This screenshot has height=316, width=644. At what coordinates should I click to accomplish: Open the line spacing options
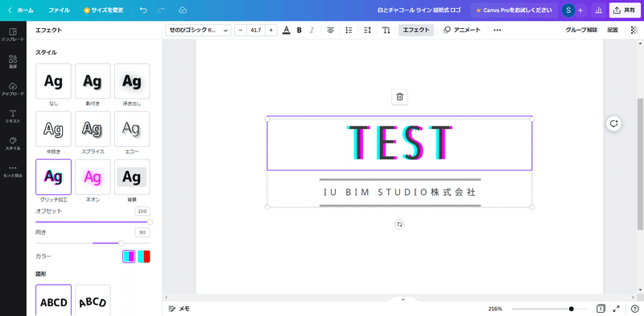(367, 30)
